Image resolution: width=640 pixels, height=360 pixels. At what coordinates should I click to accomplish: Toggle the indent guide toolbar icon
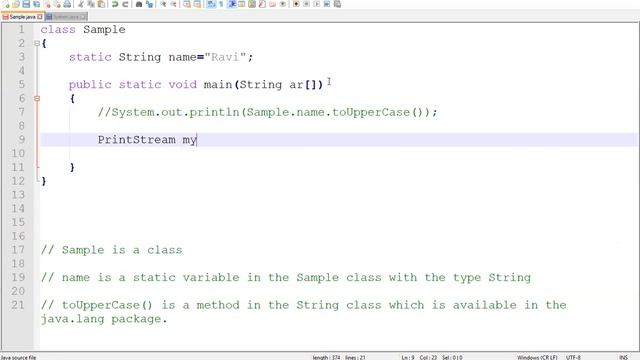click(232, 4)
